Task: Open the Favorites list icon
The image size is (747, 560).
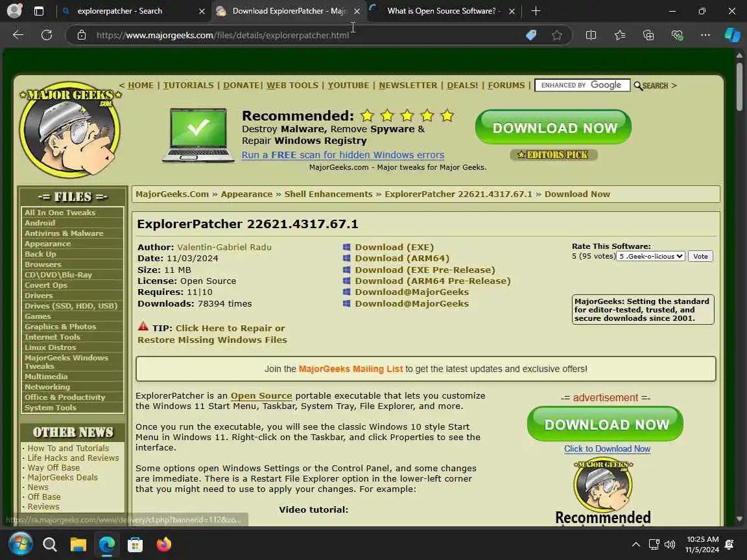Action: coord(620,35)
